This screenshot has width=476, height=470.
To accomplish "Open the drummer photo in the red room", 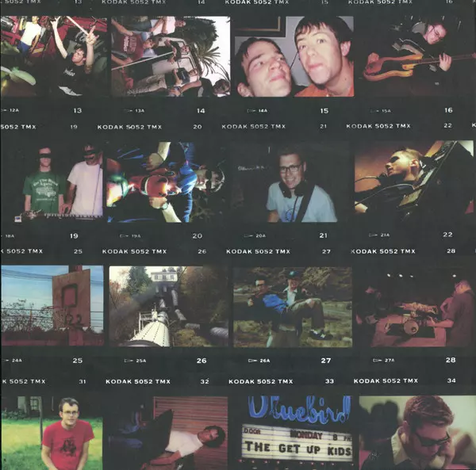I will coord(52,55).
